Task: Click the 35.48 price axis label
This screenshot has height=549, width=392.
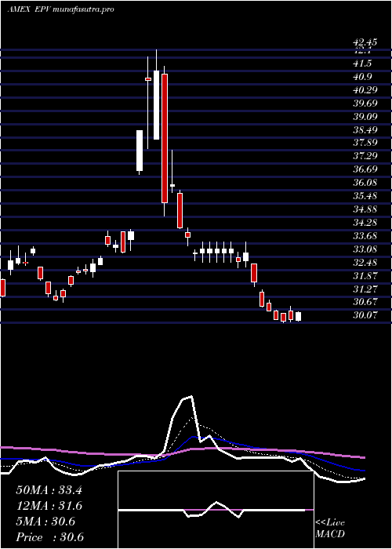Action: (365, 196)
